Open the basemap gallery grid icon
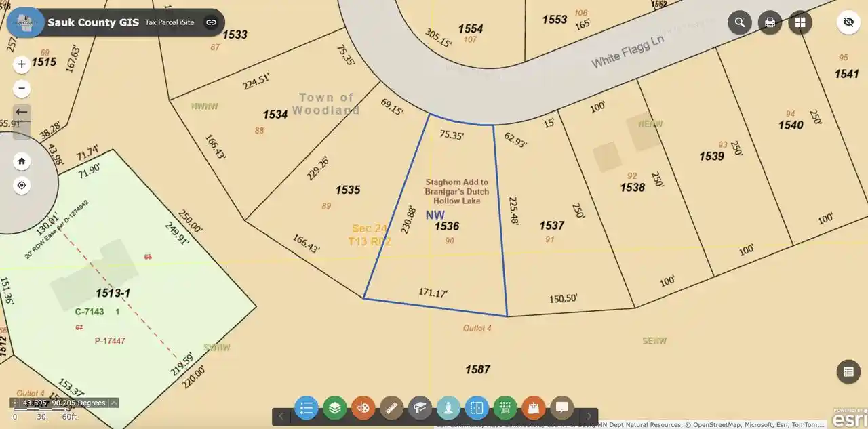 point(800,22)
